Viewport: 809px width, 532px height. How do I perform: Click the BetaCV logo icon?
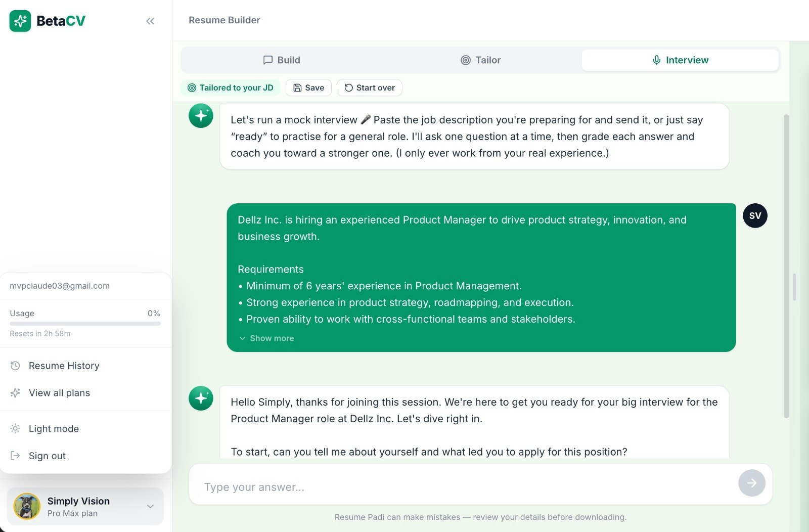pyautogui.click(x=20, y=21)
